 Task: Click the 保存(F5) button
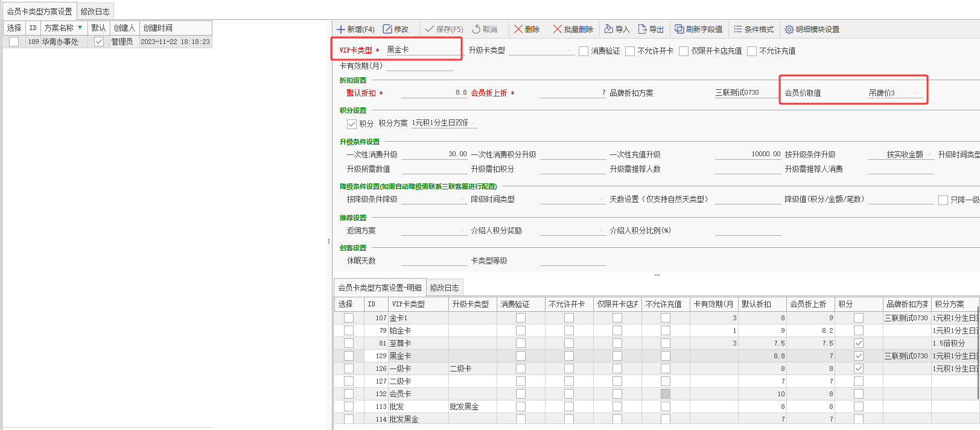point(444,29)
